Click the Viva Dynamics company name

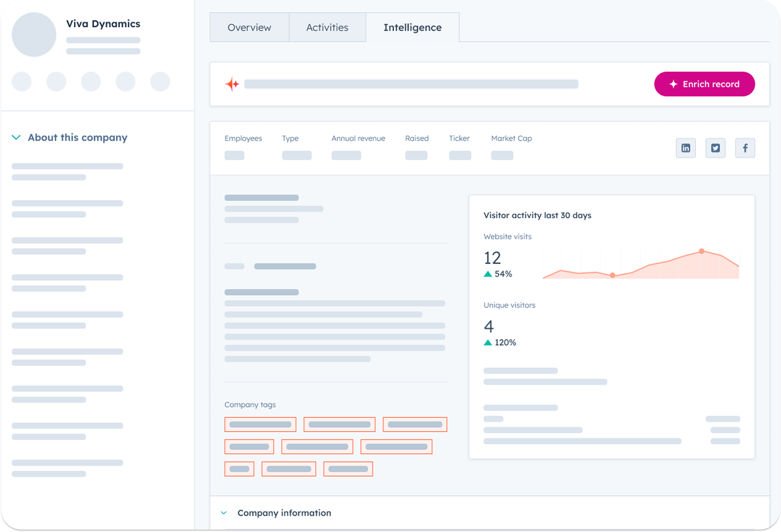click(x=103, y=24)
